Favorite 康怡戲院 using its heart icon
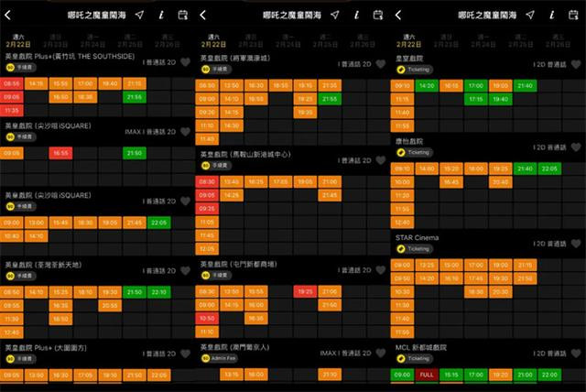586x392 pixels. (576, 147)
